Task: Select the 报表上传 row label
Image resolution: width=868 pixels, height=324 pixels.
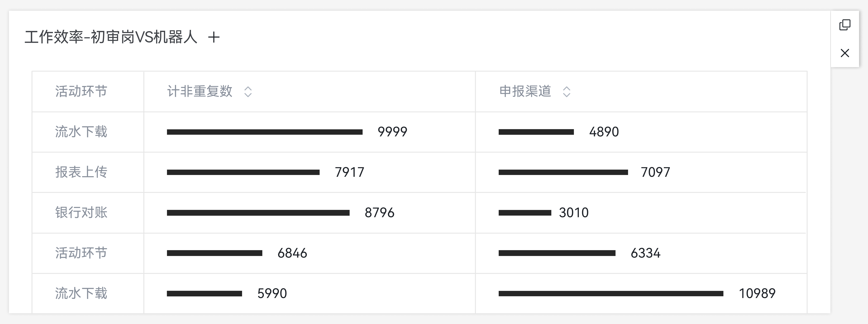Action: [x=81, y=172]
